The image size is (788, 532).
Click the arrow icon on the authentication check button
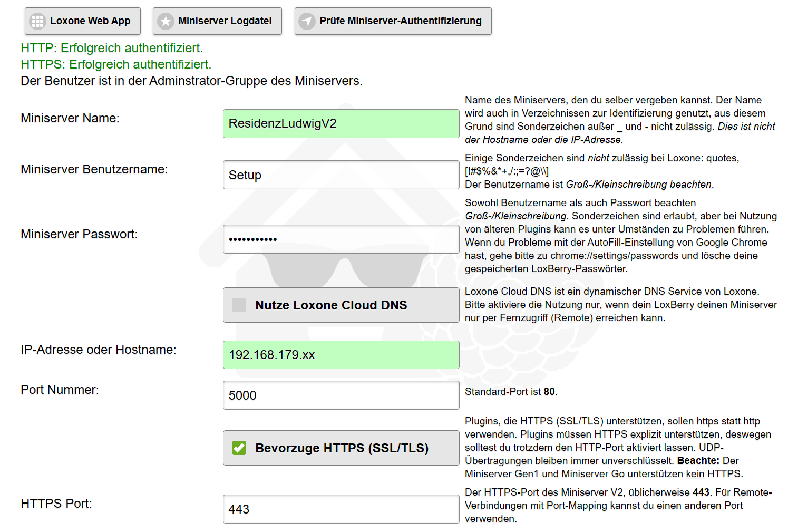(307, 21)
